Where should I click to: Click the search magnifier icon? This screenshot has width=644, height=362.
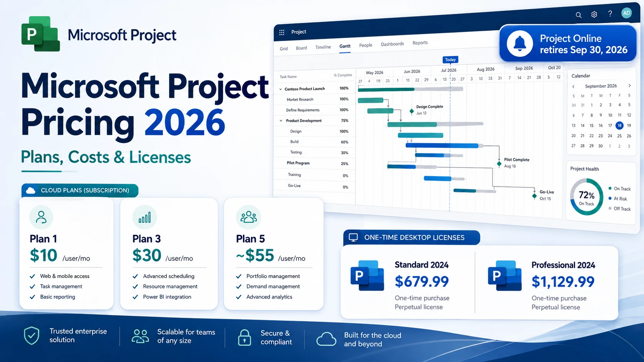pyautogui.click(x=579, y=15)
